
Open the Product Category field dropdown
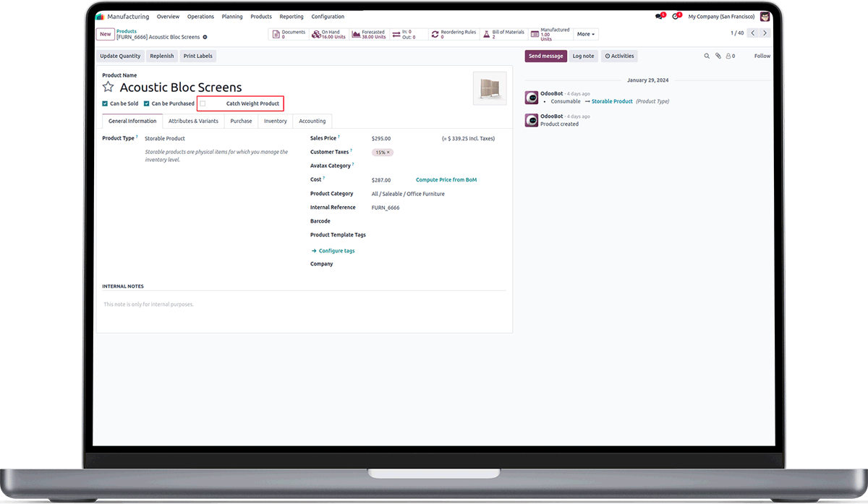[408, 194]
